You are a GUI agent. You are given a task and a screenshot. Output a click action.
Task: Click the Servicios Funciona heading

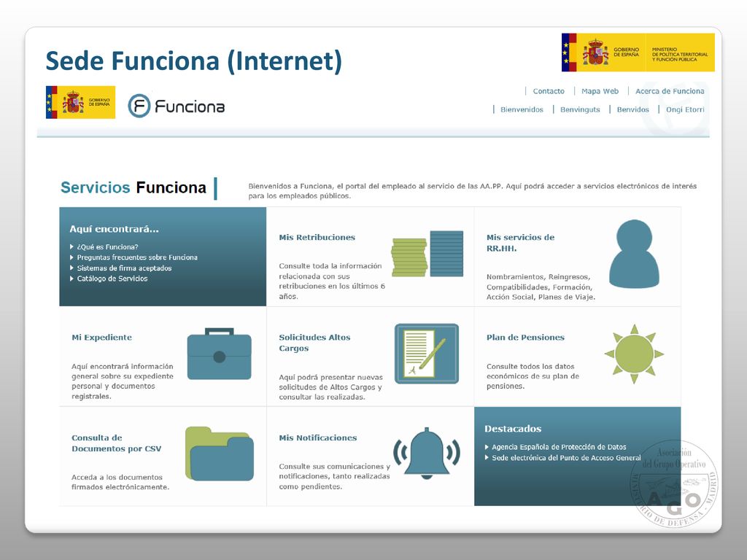coord(133,187)
